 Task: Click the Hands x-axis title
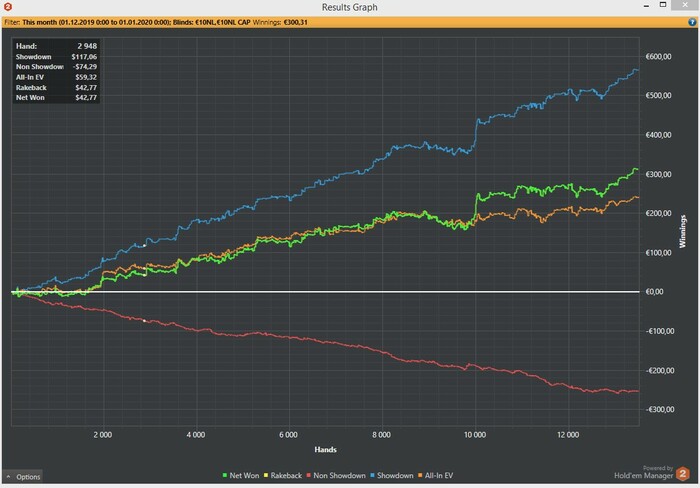[325, 450]
